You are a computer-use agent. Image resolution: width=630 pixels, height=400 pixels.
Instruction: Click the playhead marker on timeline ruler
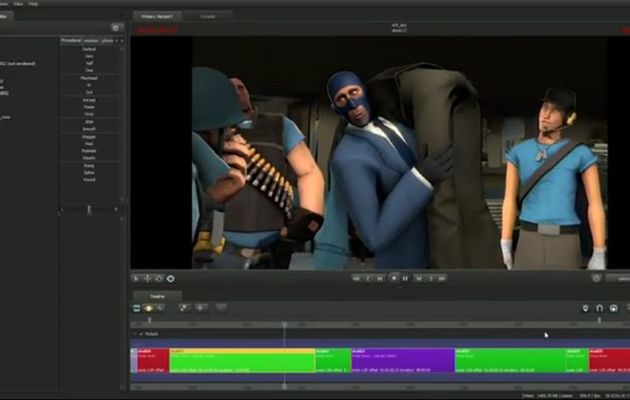click(x=284, y=324)
